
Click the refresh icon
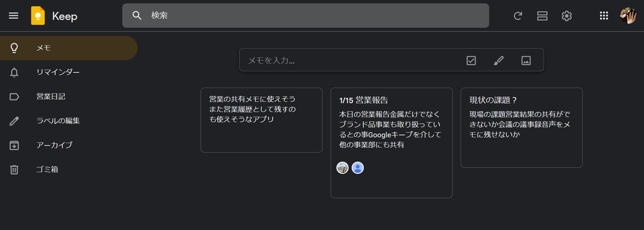coord(518,16)
